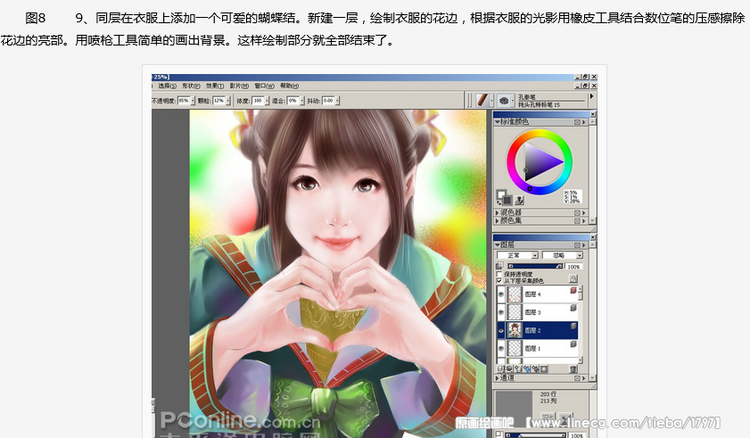Click the color panel scrollbar down arrow
750x438 pixels.
click(593, 221)
